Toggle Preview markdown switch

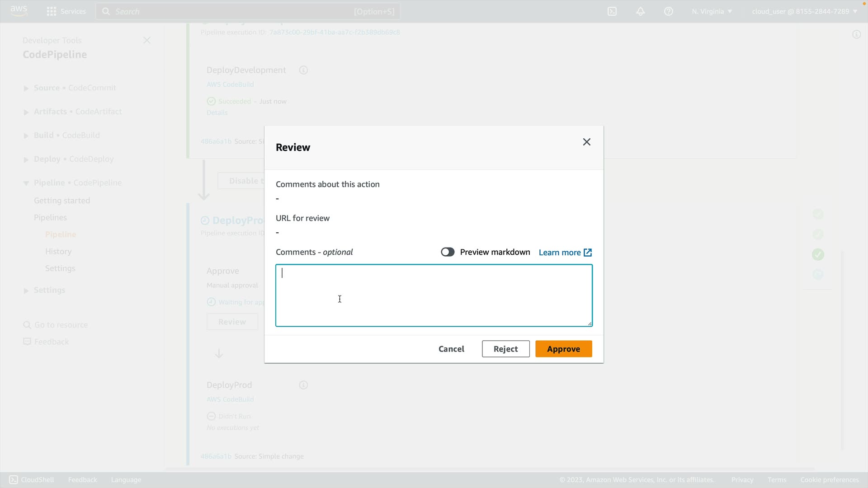pos(448,252)
